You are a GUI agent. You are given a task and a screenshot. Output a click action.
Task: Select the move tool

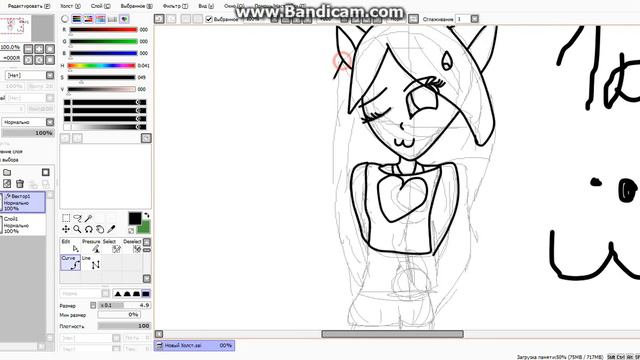tap(66, 229)
